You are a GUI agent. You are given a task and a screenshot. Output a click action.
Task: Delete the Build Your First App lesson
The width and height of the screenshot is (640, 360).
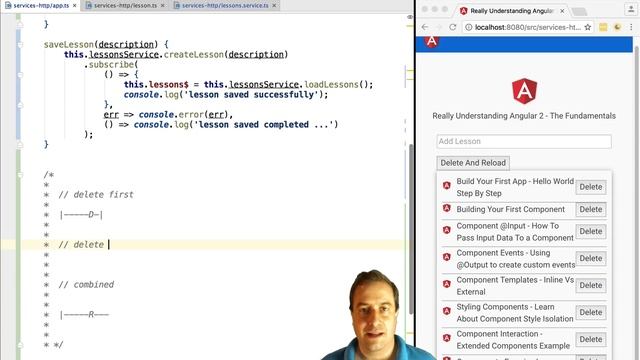(591, 187)
